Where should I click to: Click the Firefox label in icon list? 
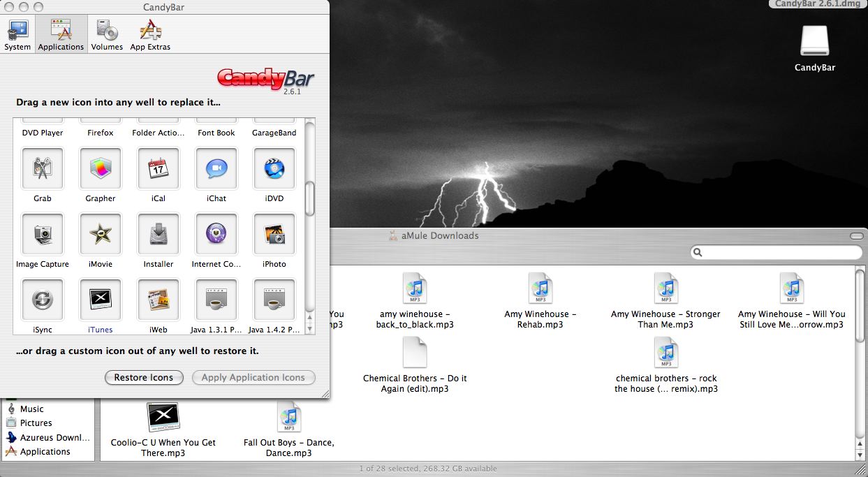click(101, 133)
